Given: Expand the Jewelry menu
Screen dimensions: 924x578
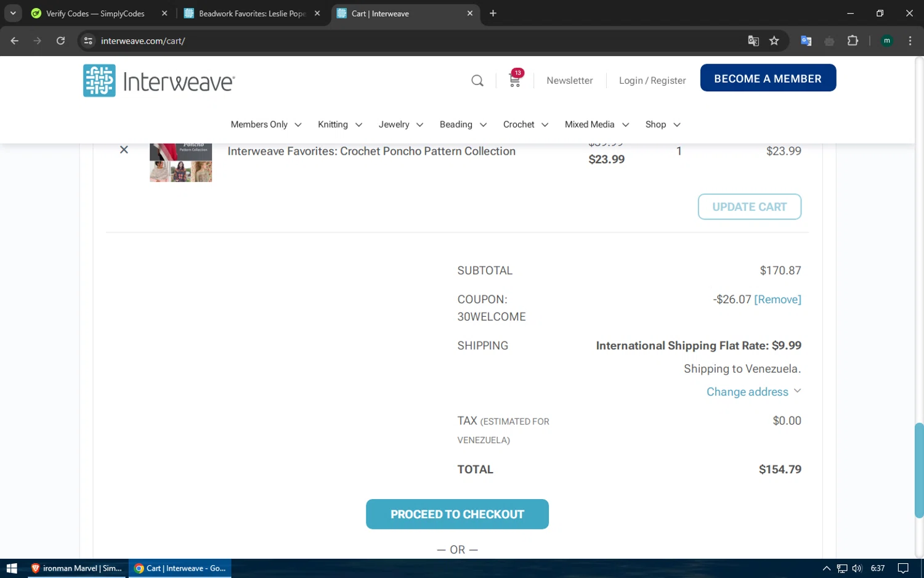Looking at the screenshot, I should pyautogui.click(x=401, y=124).
